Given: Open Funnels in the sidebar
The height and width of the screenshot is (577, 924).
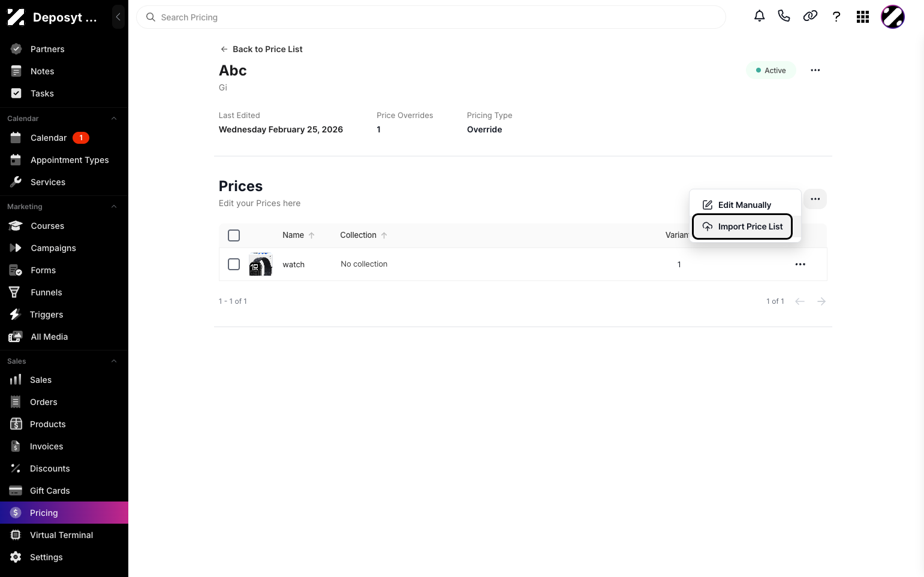Looking at the screenshot, I should click(64, 292).
